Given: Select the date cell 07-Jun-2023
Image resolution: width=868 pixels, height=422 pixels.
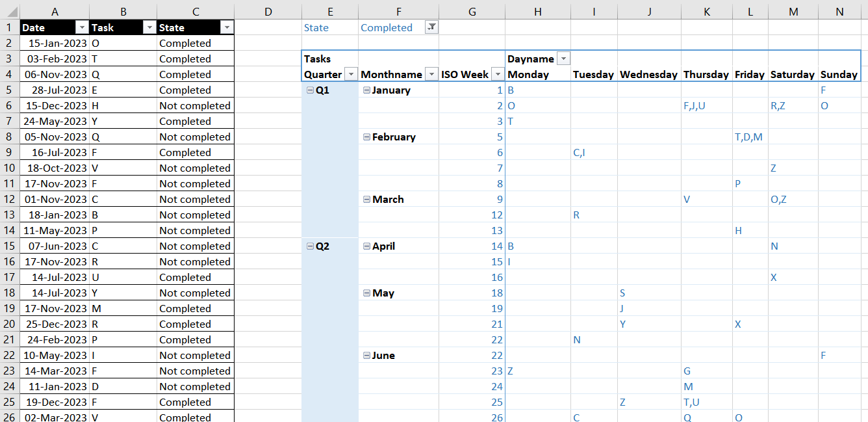Looking at the screenshot, I should click(55, 246).
